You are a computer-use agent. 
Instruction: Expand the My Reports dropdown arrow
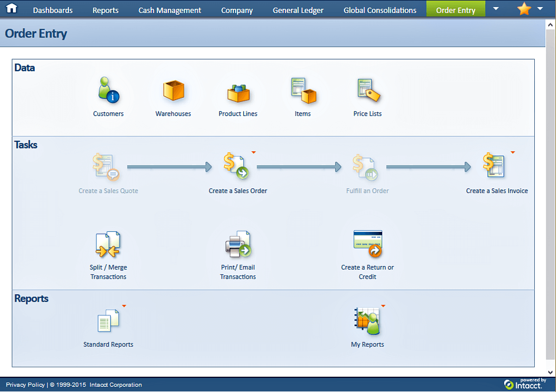(x=383, y=306)
